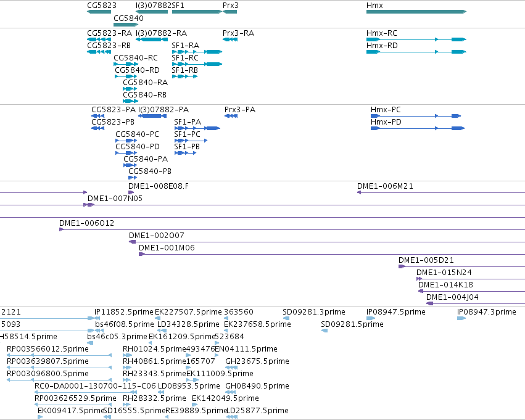
Task: Click the IP11852.5prime EST label
Action: click(x=124, y=312)
